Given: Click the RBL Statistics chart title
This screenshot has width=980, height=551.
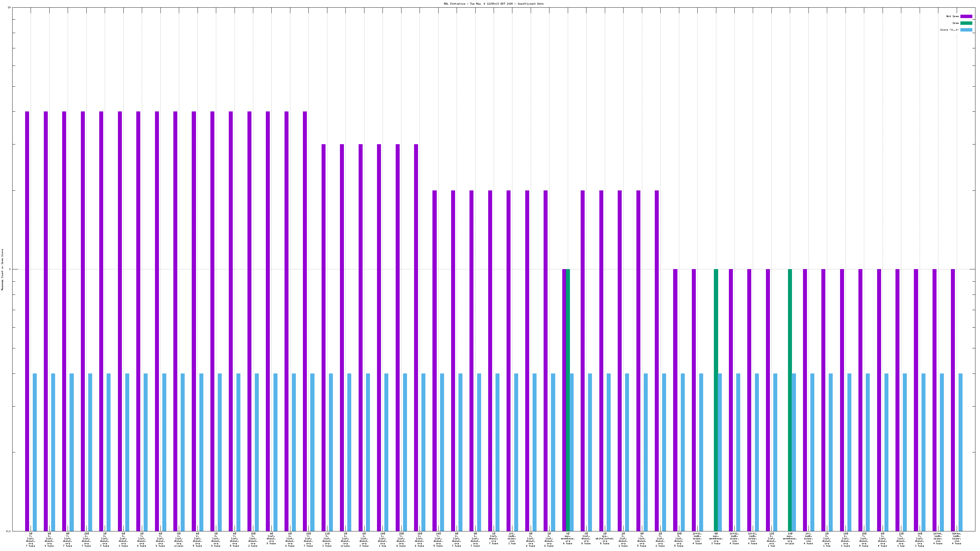Looking at the screenshot, I should coord(493,4).
